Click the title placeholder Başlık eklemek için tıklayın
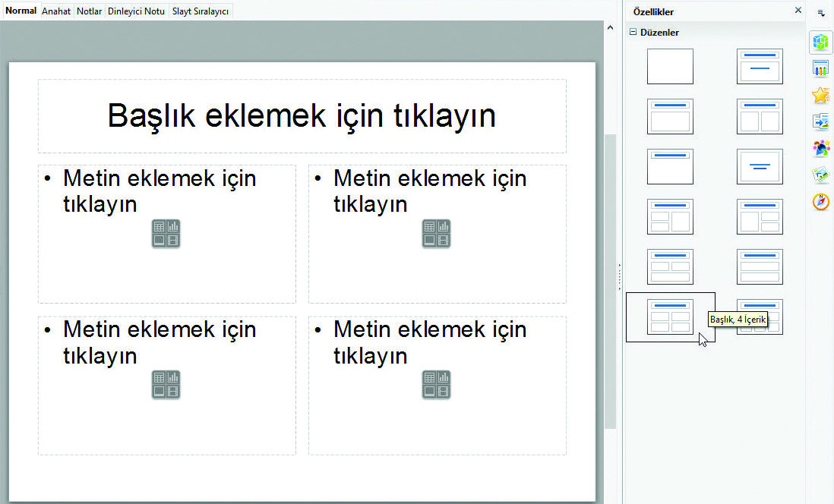 (x=302, y=115)
